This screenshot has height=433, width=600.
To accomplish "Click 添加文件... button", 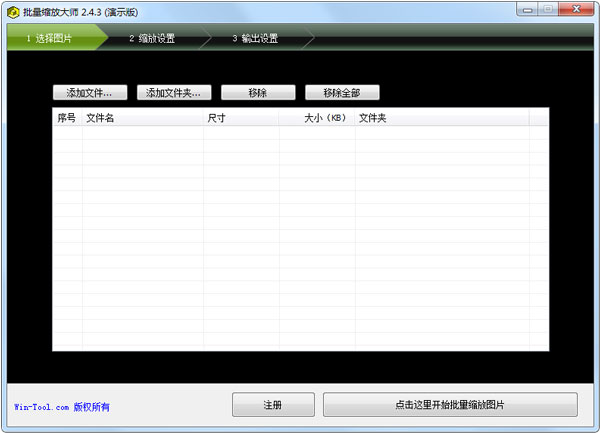I will coord(90,93).
